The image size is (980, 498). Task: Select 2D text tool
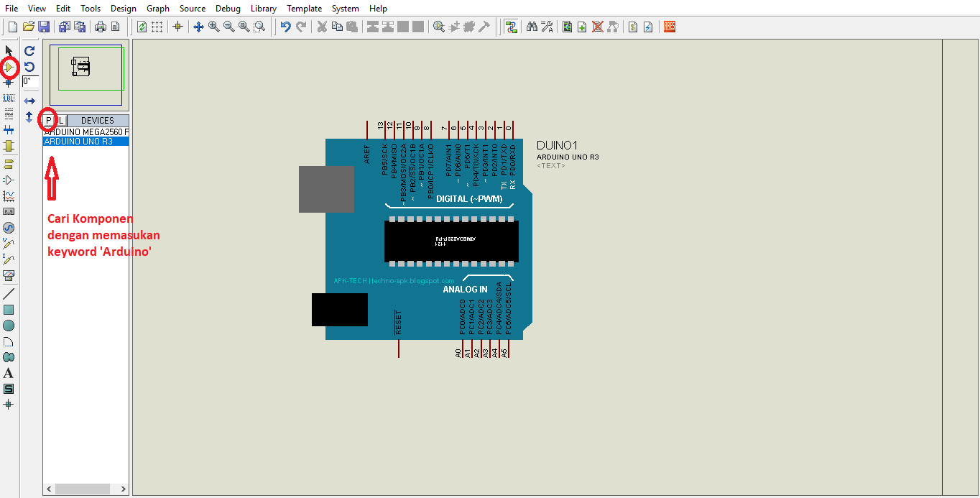tap(9, 373)
